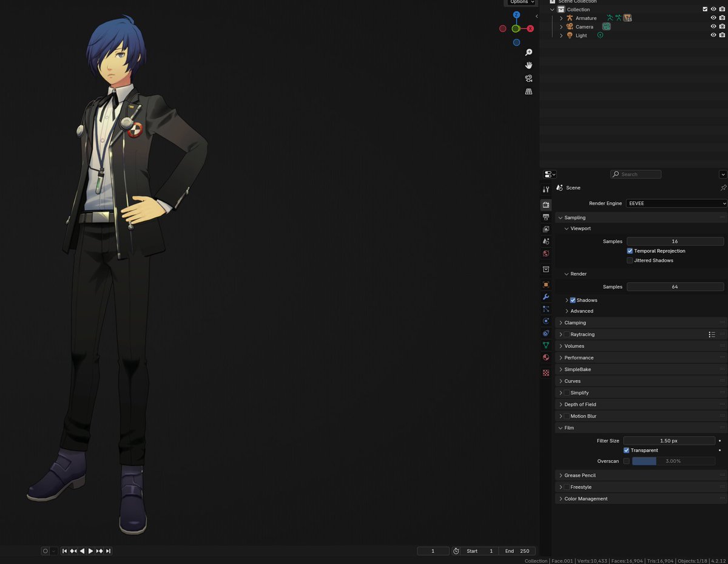Screen dimensions: 728x564
Task: Jump to the start frame button
Action: click(x=65, y=551)
